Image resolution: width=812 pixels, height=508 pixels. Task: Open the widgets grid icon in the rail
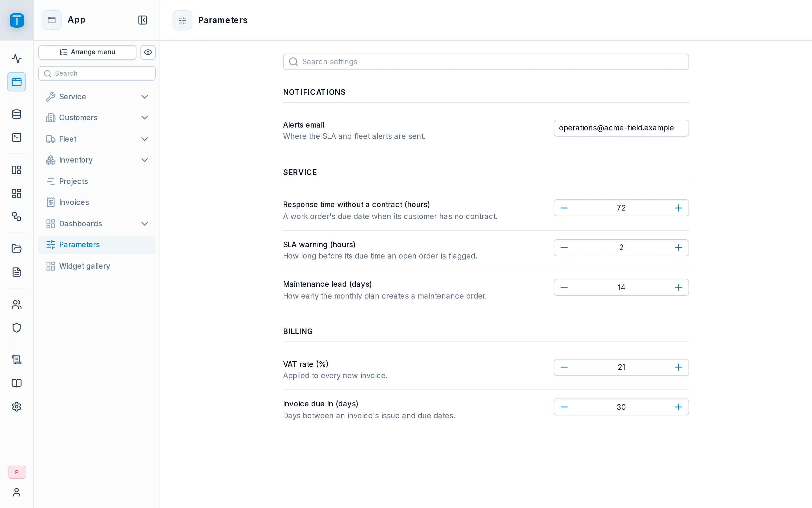16,193
